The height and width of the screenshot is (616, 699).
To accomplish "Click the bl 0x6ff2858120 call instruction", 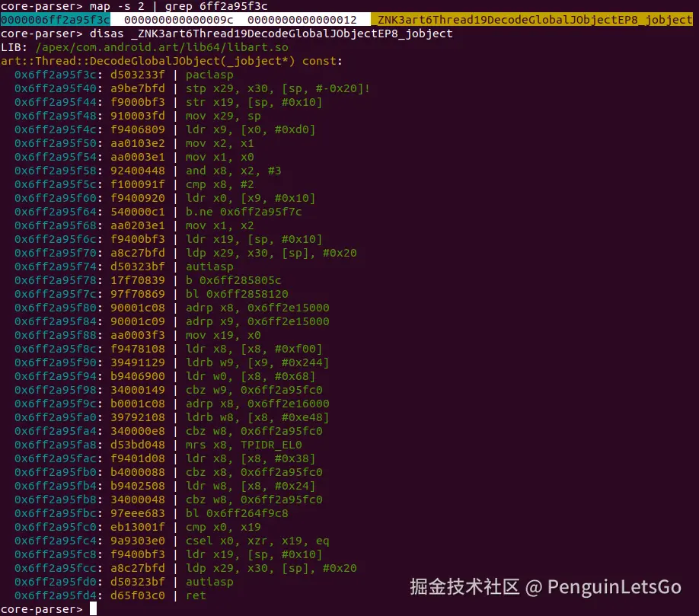I will [x=244, y=294].
